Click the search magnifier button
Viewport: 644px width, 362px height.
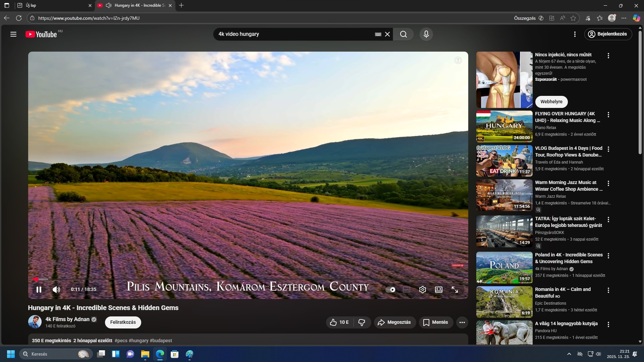click(x=403, y=34)
